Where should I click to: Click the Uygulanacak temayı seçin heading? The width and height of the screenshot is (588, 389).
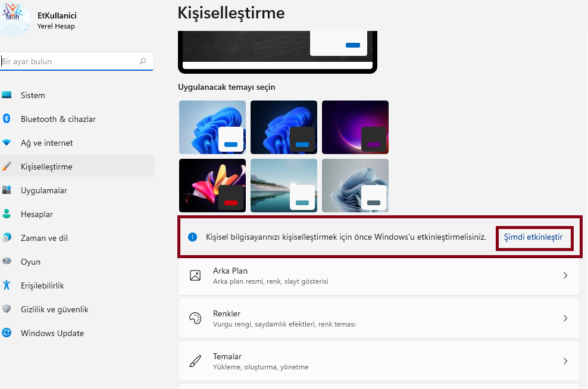coord(227,87)
